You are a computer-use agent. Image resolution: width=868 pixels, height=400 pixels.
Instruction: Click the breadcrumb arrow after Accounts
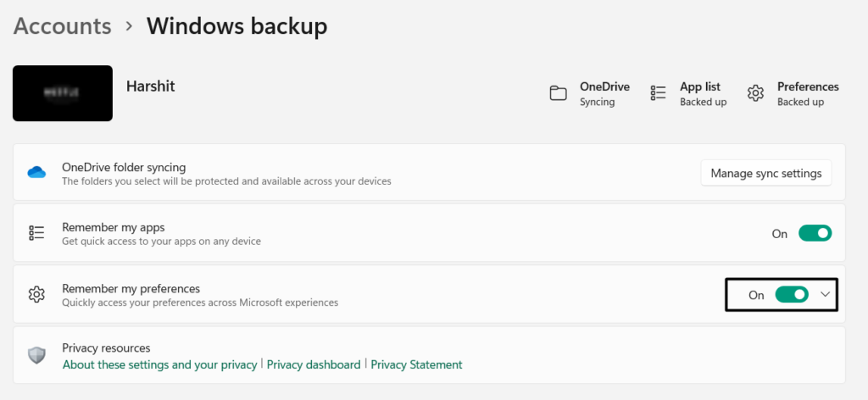pos(129,26)
